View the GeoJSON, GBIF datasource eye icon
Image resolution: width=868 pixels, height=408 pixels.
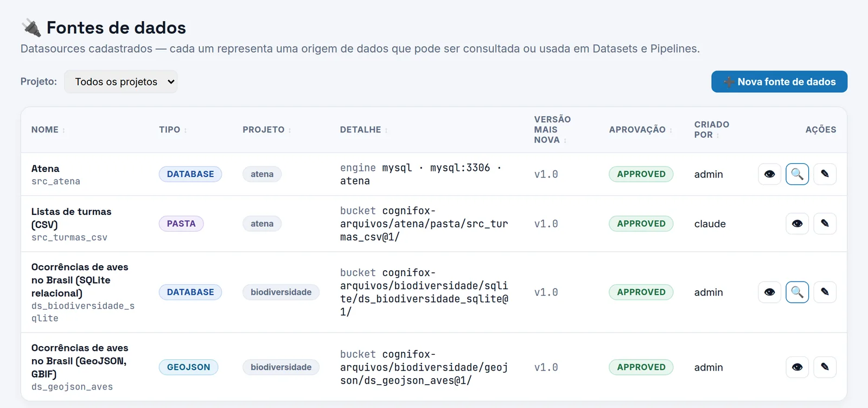tap(797, 367)
